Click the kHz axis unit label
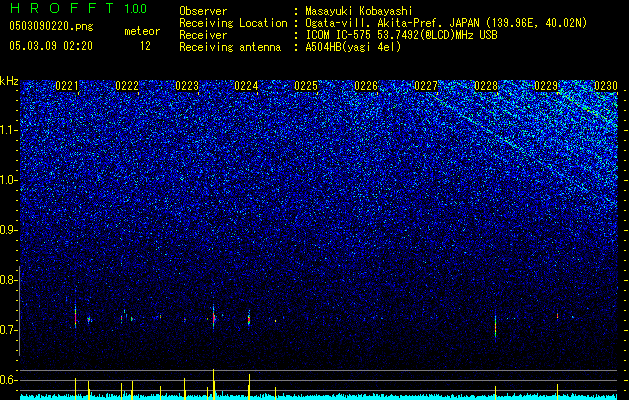This screenshot has width=629, height=400. (9, 81)
